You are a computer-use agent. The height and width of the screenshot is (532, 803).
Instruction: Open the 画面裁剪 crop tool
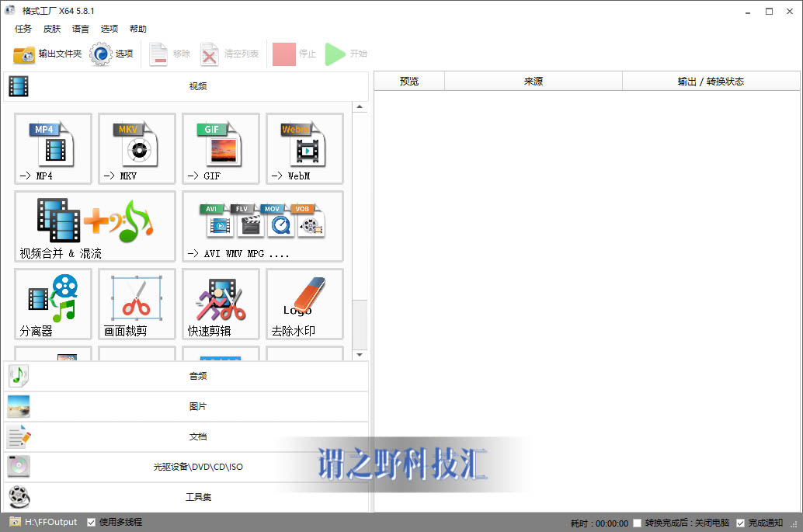[137, 303]
